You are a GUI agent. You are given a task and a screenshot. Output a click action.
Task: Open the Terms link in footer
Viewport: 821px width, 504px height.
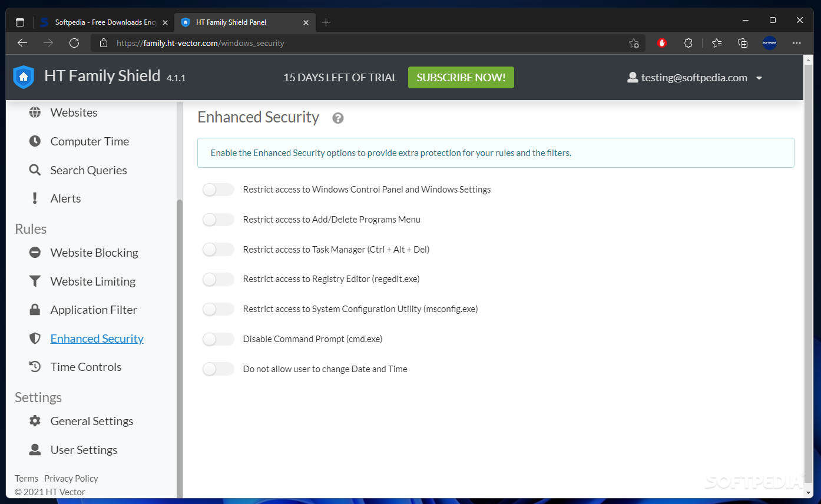click(27, 479)
